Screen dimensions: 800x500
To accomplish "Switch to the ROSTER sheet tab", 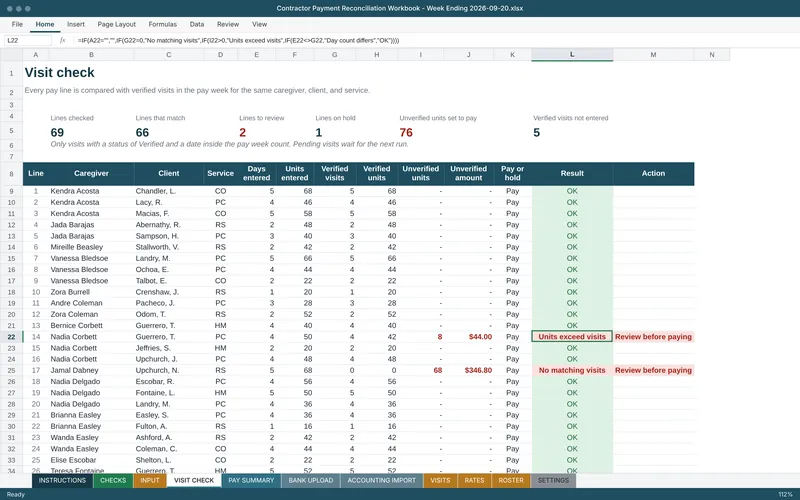I will (x=511, y=481).
